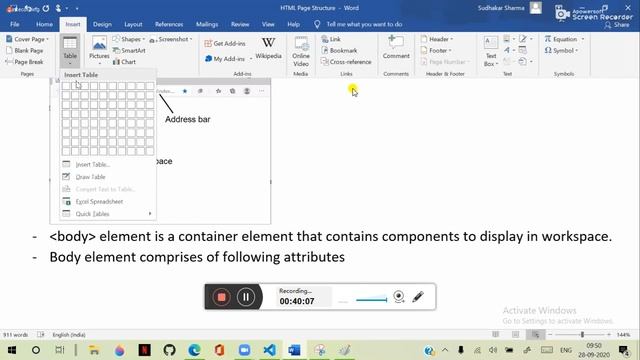Expand Quick Tables submenu
The image size is (640, 360).
pyautogui.click(x=107, y=214)
